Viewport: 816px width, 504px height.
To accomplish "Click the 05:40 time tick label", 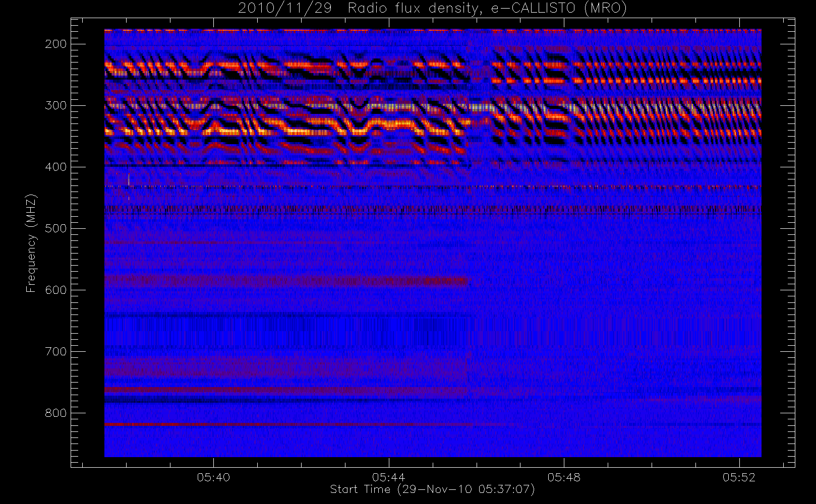I will click(213, 477).
